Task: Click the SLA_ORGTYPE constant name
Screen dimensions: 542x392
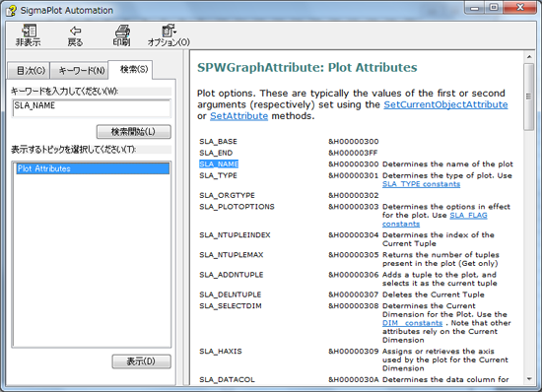Action: pyautogui.click(x=227, y=195)
